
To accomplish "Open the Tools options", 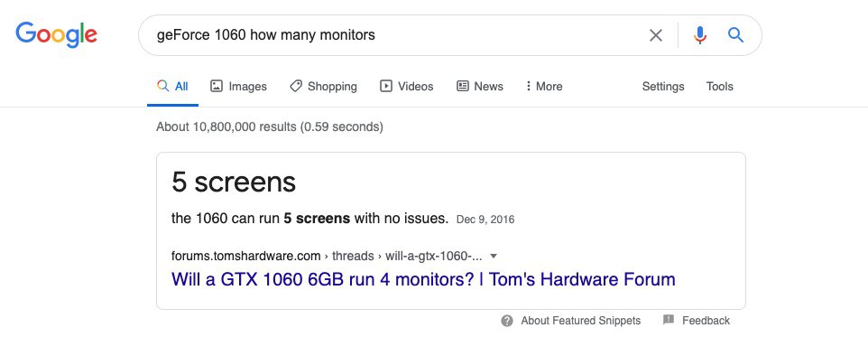I will 719,86.
